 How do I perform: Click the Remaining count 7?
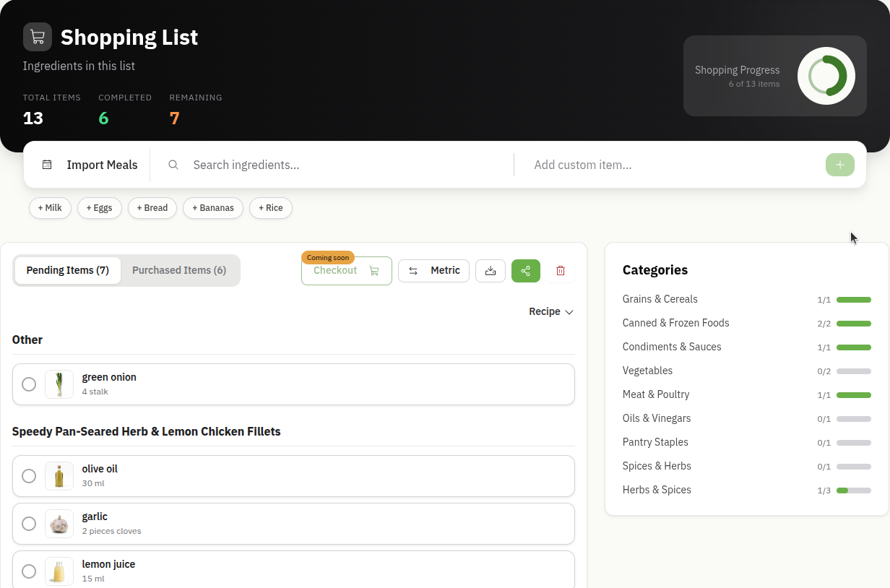coord(174,118)
